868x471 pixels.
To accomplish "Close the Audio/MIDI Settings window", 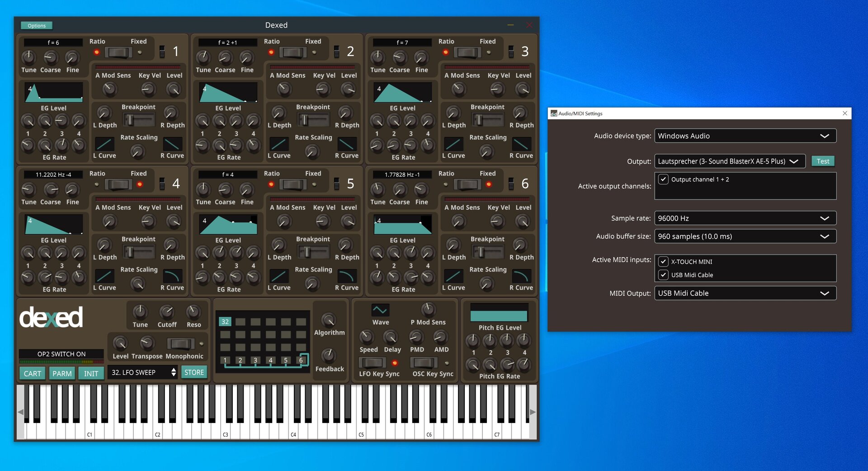I will coord(845,113).
